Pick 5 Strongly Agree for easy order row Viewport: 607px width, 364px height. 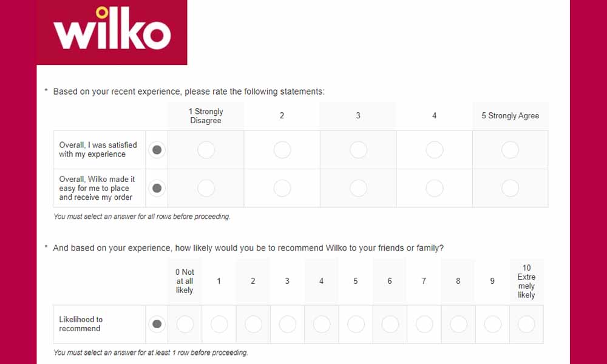(510, 188)
